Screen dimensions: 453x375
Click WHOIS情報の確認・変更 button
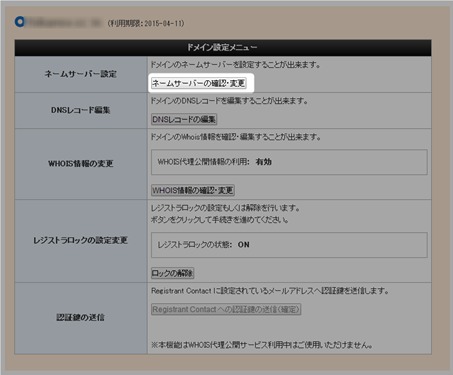193,190
